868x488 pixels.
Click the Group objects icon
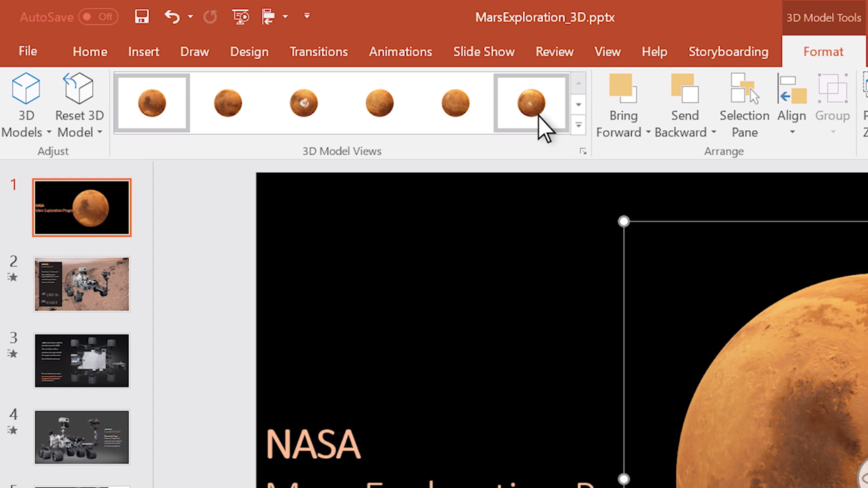(x=833, y=89)
